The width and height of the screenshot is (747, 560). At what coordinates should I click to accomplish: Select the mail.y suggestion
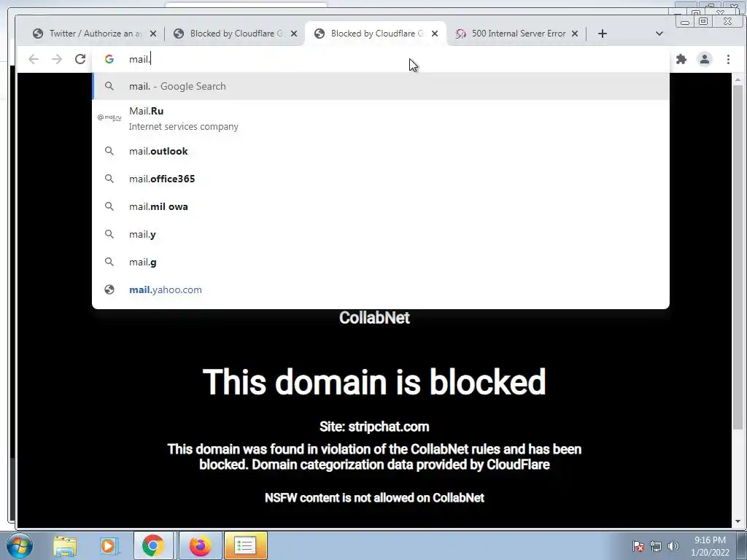(x=381, y=234)
